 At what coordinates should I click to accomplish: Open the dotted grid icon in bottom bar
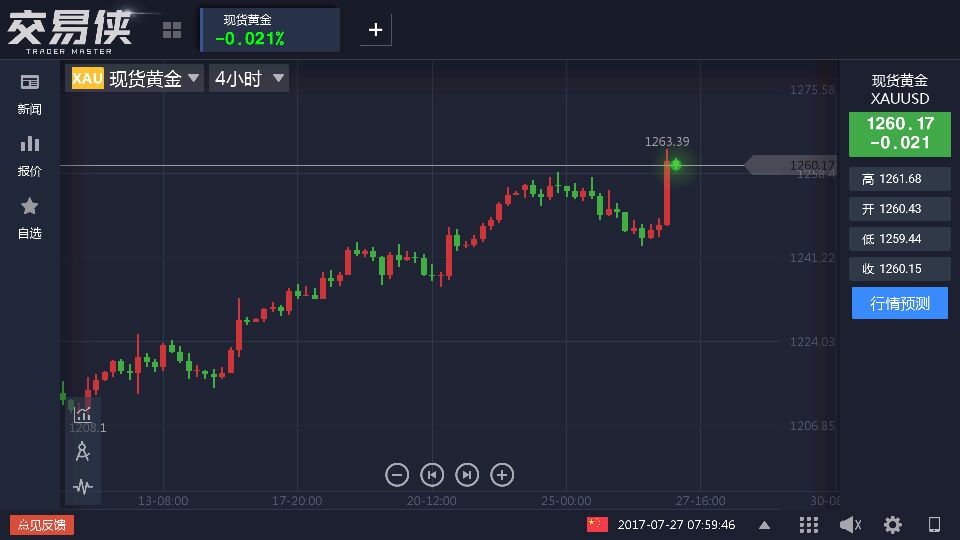click(x=809, y=525)
